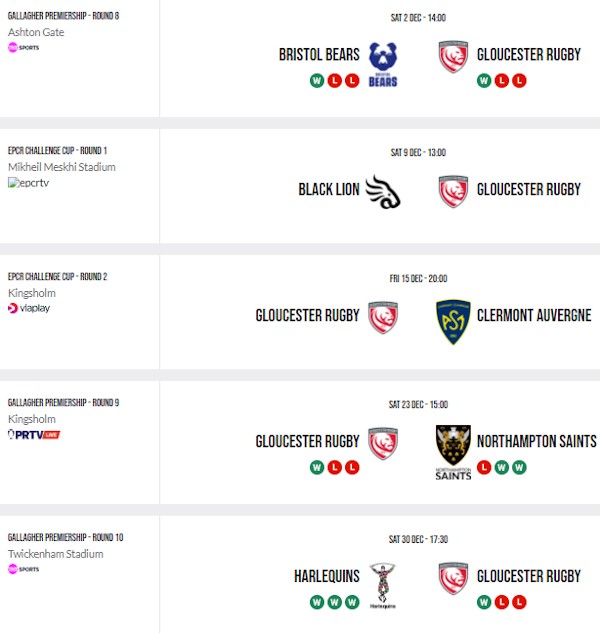The image size is (600, 633).
Task: Click the Viaplay broadcaster logo
Action: tap(29, 308)
